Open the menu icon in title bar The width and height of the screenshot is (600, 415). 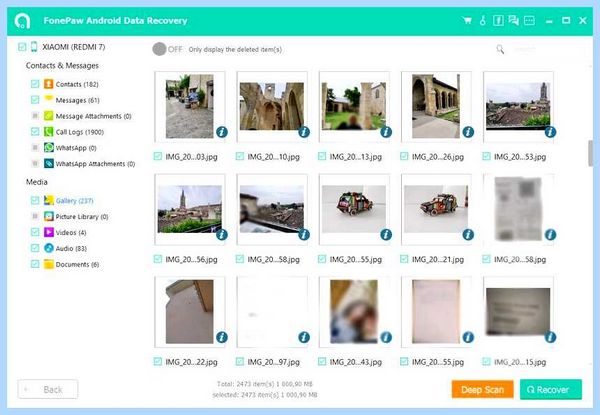(529, 20)
